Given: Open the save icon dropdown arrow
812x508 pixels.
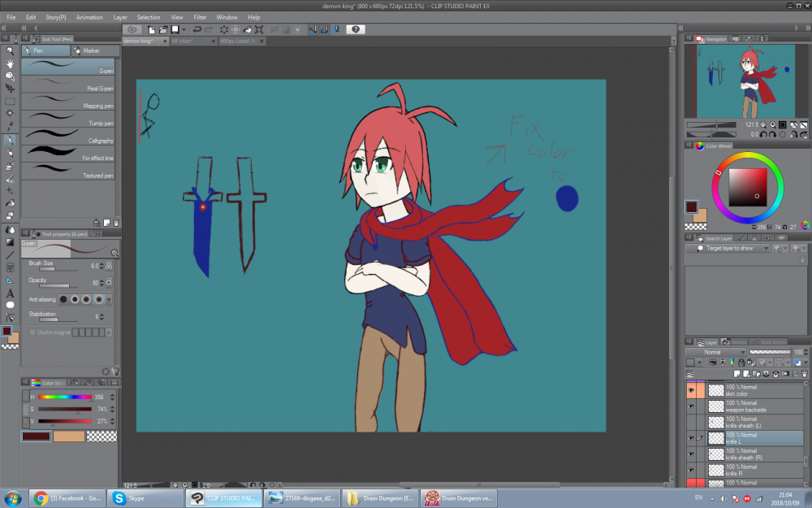Looking at the screenshot, I should click(x=184, y=29).
